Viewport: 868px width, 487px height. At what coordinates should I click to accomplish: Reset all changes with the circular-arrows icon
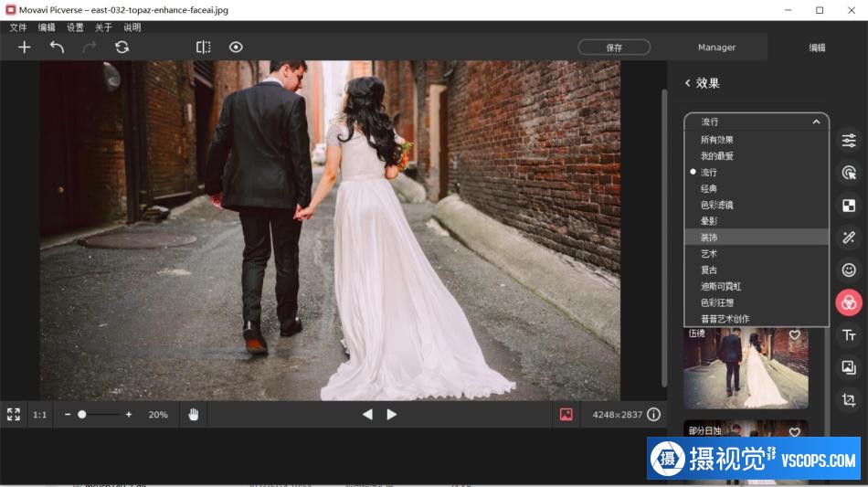point(122,47)
